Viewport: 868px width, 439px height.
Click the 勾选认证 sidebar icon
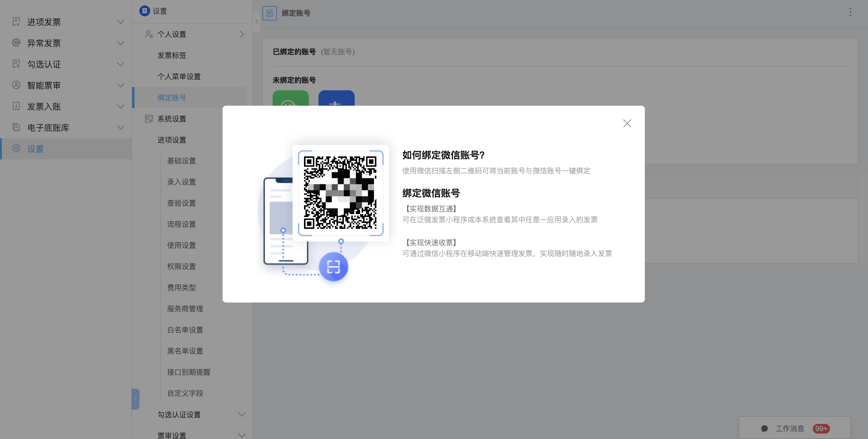point(16,64)
